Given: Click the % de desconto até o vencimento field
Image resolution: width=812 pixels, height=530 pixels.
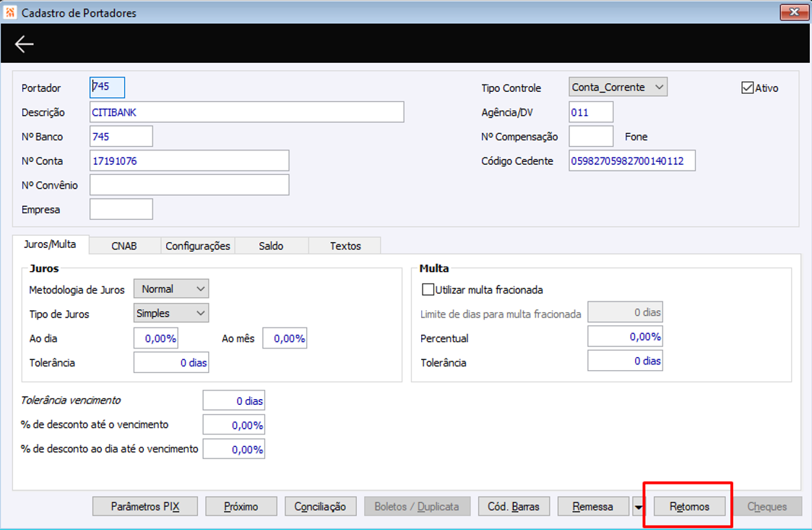Looking at the screenshot, I should [x=234, y=425].
